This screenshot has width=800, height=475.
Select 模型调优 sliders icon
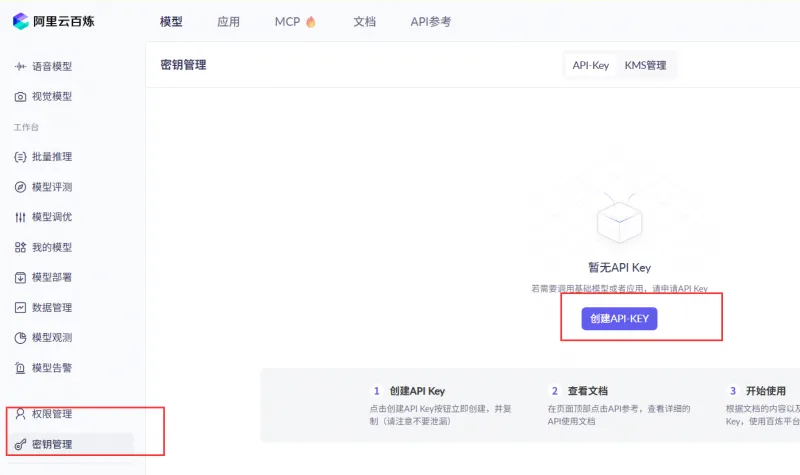pyautogui.click(x=21, y=217)
